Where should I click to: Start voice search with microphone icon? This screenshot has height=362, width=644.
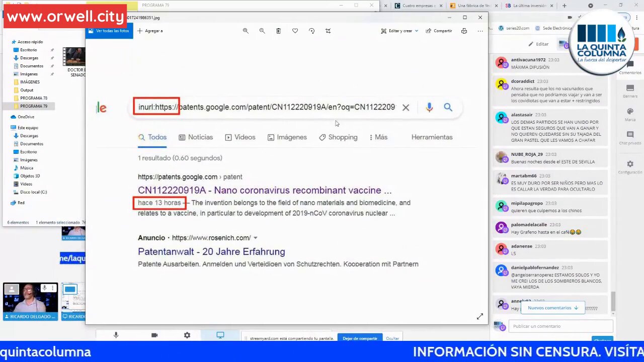pos(429,107)
